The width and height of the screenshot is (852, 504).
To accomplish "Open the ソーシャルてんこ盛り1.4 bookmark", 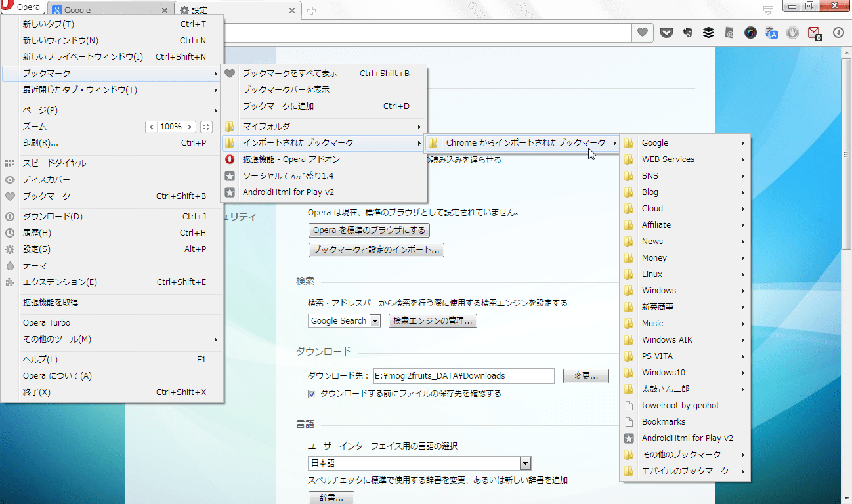I will point(324,176).
